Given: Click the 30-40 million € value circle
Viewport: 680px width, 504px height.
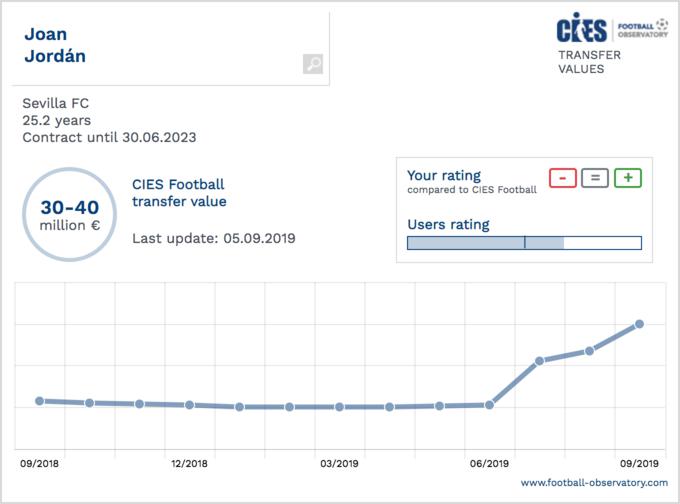Looking at the screenshot, I should [x=70, y=215].
